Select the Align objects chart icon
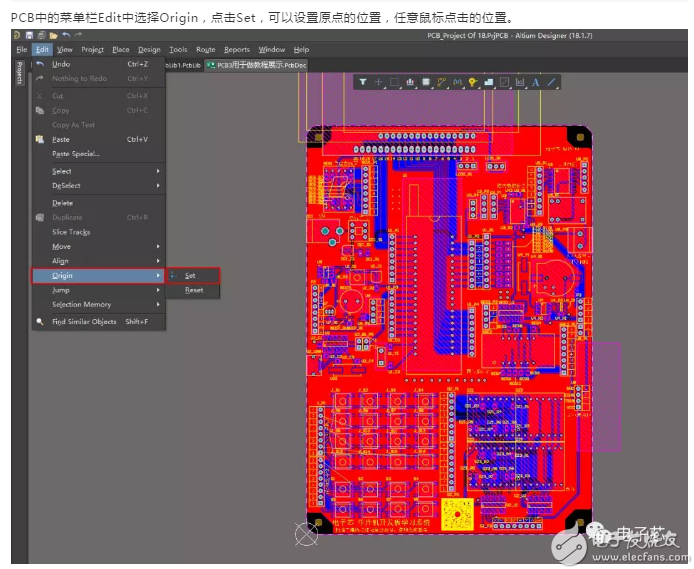Image resolution: width=694 pixels, height=569 pixels. click(x=410, y=82)
